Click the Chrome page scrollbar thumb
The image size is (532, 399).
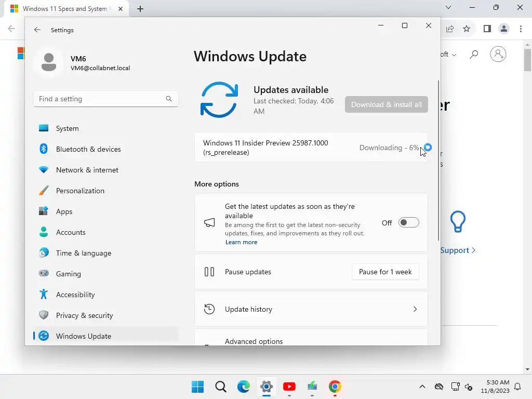coord(527,60)
